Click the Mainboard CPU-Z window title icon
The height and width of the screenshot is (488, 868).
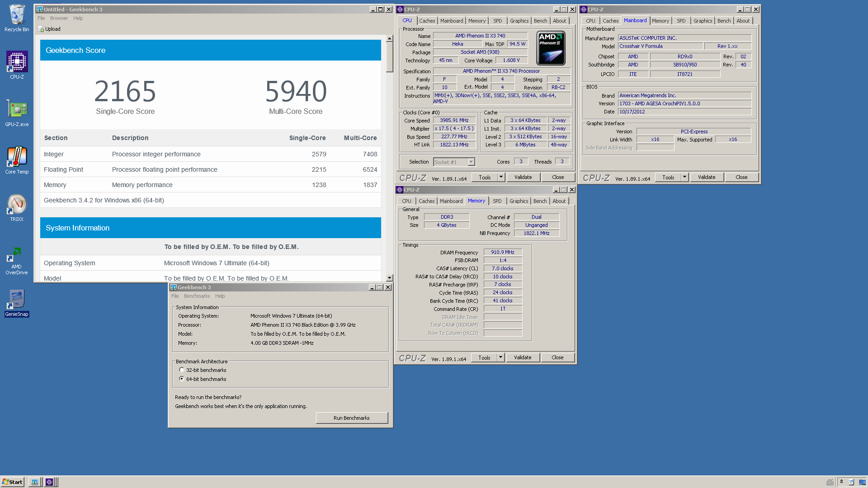[x=584, y=9]
